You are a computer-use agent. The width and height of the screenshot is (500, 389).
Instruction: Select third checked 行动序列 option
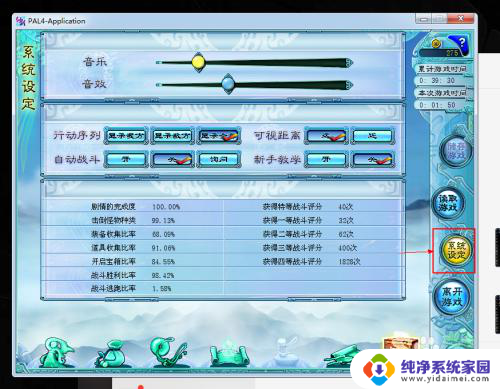point(219,136)
